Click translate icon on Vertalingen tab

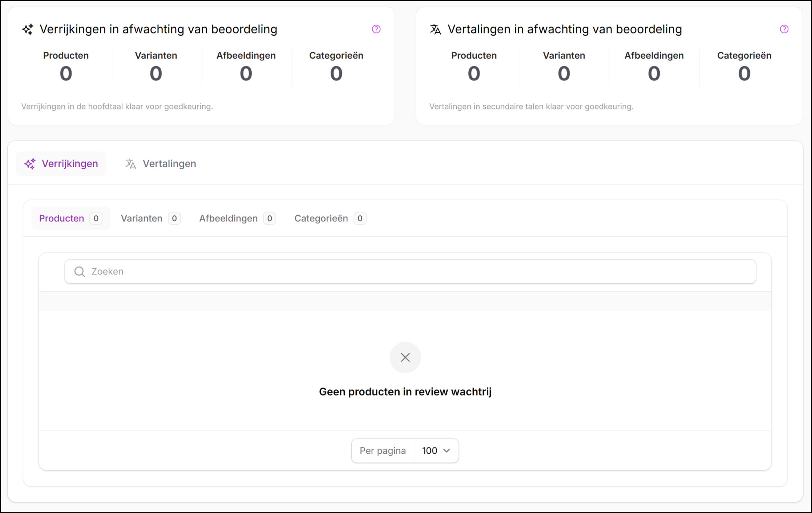point(130,164)
